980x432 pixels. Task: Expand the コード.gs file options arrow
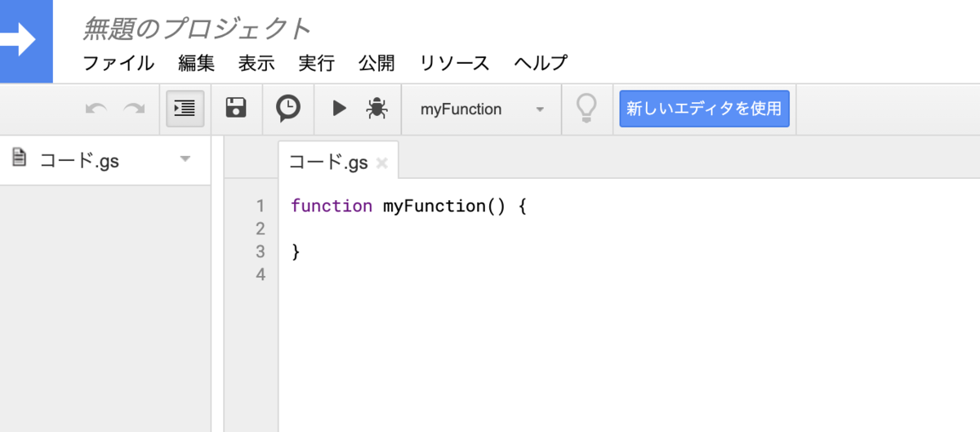click(x=185, y=158)
